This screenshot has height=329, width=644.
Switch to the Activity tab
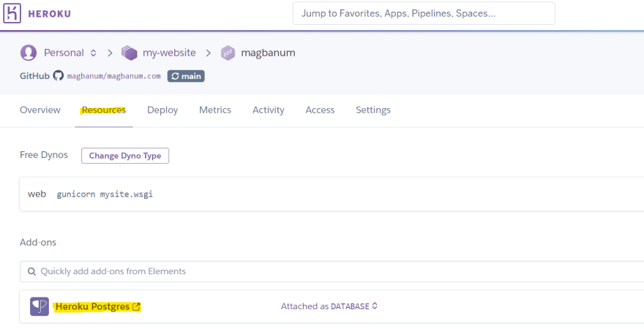(268, 110)
